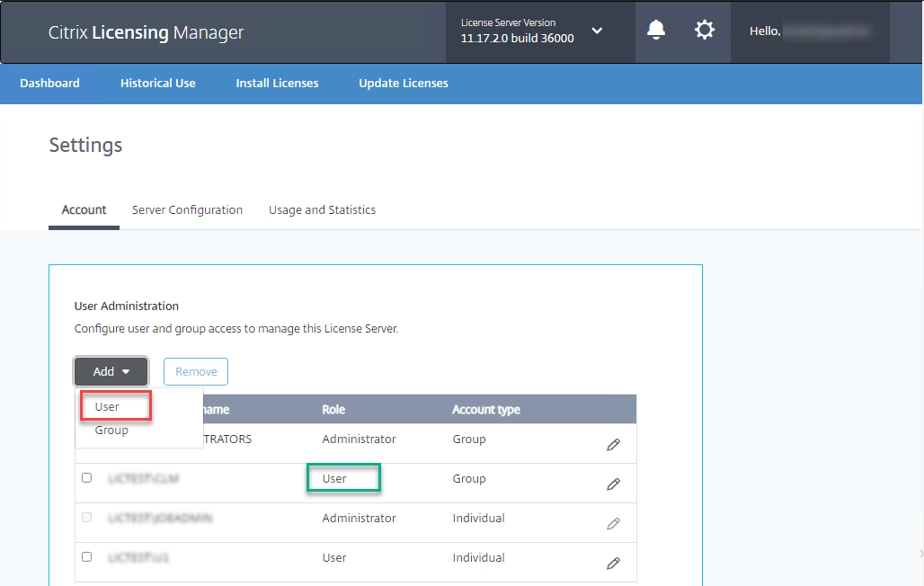Choose Group from the Add menu

[x=111, y=431]
